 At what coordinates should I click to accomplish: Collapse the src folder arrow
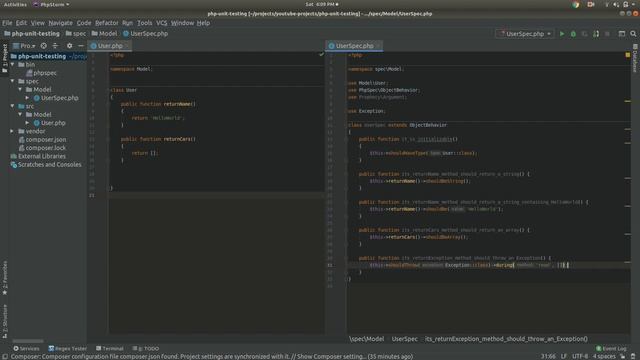tap(12, 106)
